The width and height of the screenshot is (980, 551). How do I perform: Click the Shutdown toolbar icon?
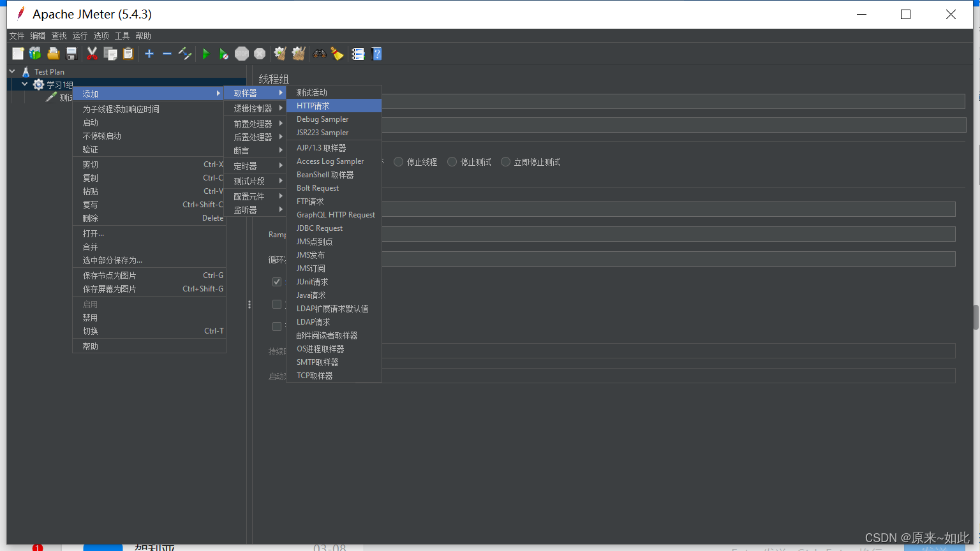[260, 54]
